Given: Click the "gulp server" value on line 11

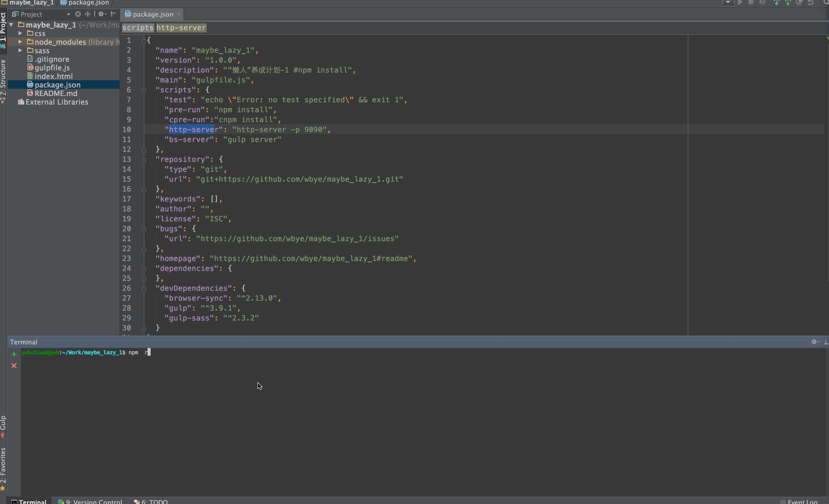Looking at the screenshot, I should 252,140.
